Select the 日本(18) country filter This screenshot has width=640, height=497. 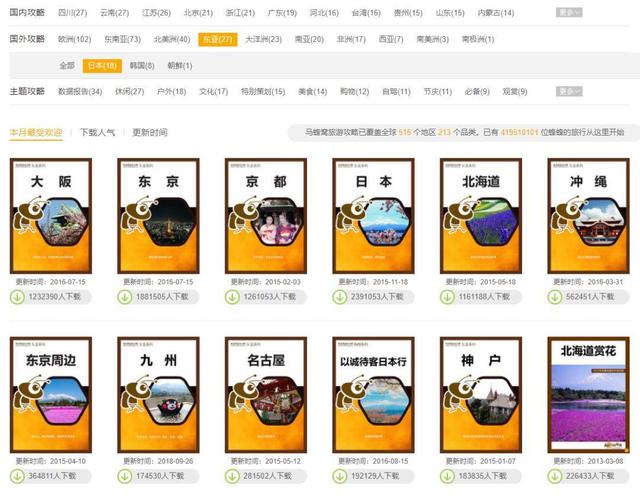pyautogui.click(x=102, y=66)
